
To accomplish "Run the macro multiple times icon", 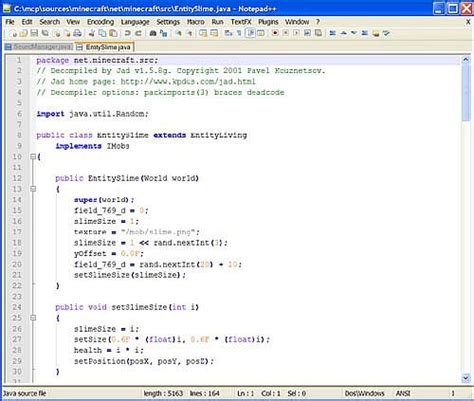I will pyautogui.click(x=307, y=33).
